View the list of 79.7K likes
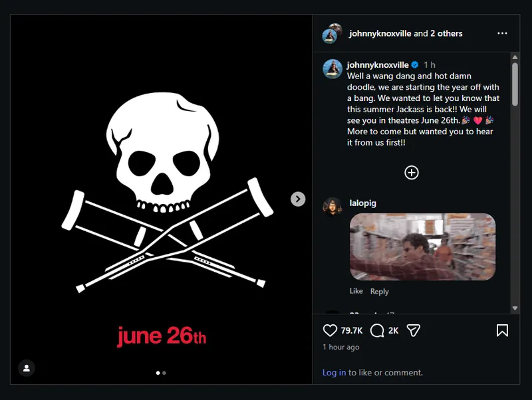 tap(352, 330)
